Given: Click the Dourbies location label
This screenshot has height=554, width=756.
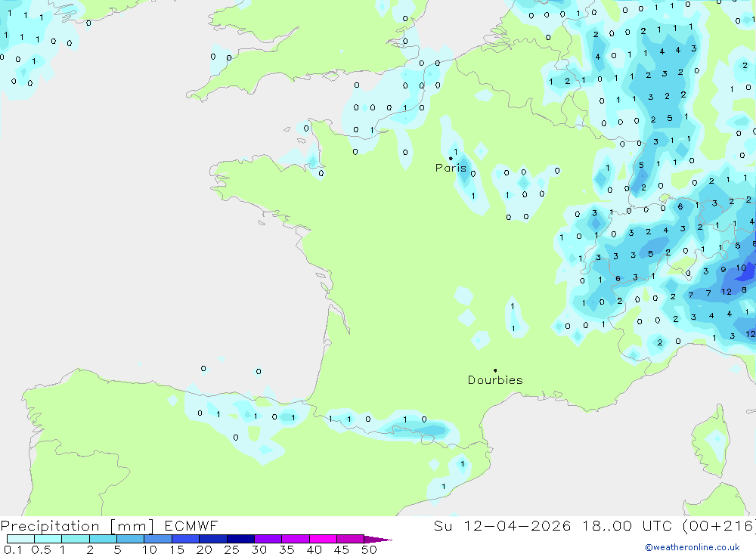Looking at the screenshot, I should click(x=495, y=380).
